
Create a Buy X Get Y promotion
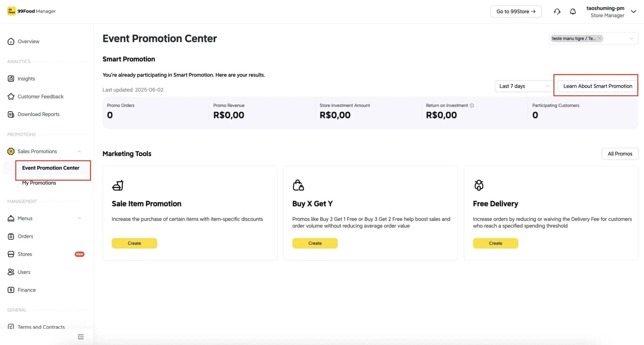tap(315, 243)
